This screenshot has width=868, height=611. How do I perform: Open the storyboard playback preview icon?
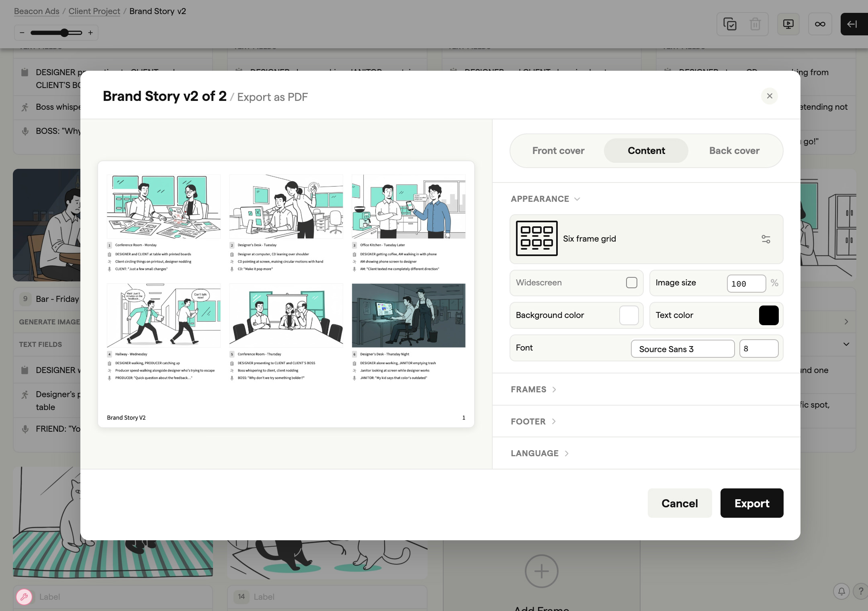pos(788,24)
